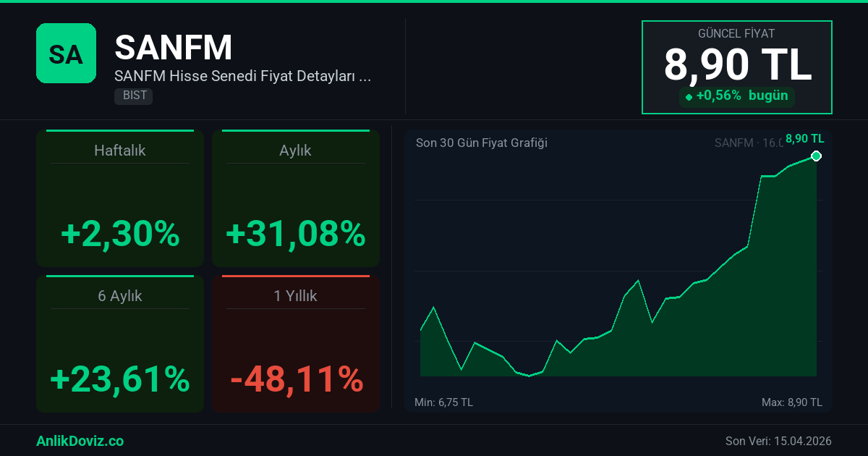The image size is (868, 456).
Task: Click the GÜNCEL FIYAT label
Action: pyautogui.click(x=736, y=34)
